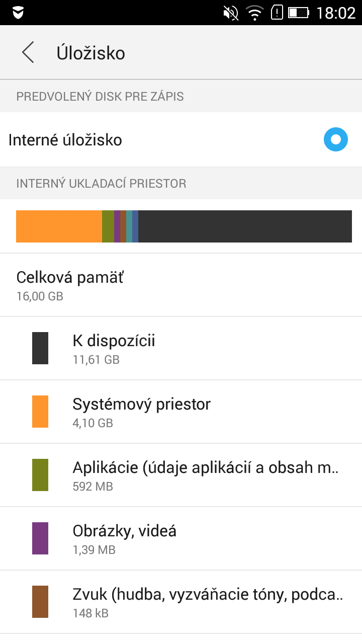The width and height of the screenshot is (362, 644).
Task: Tap the battery status icon
Action: click(x=299, y=13)
